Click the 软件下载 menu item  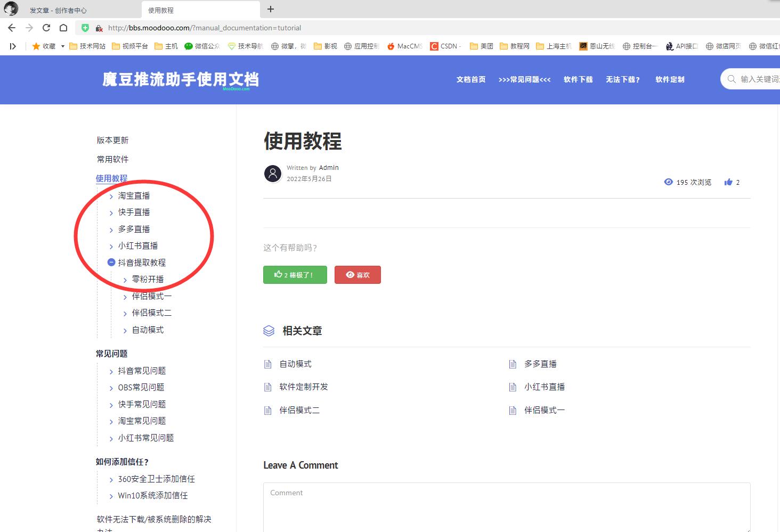tap(578, 79)
